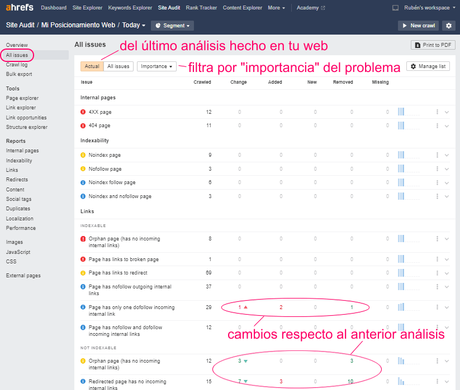Sort by the Change column header

click(x=238, y=82)
